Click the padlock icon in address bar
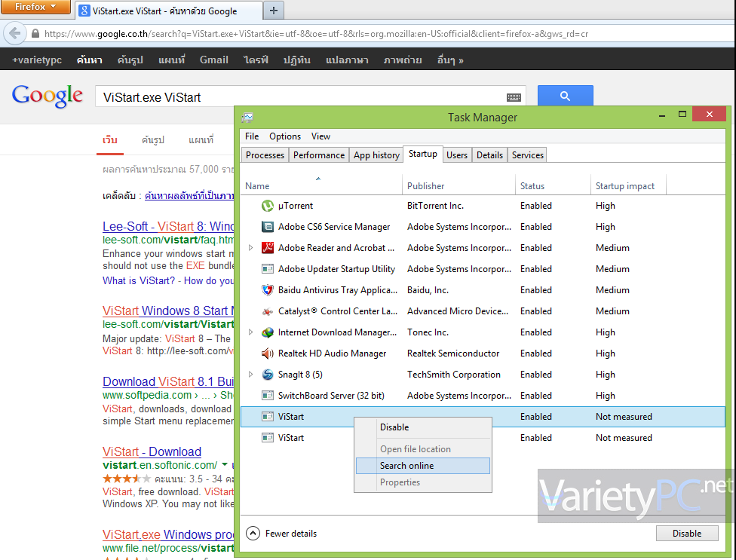Screen dimensions: 736x560 35,34
